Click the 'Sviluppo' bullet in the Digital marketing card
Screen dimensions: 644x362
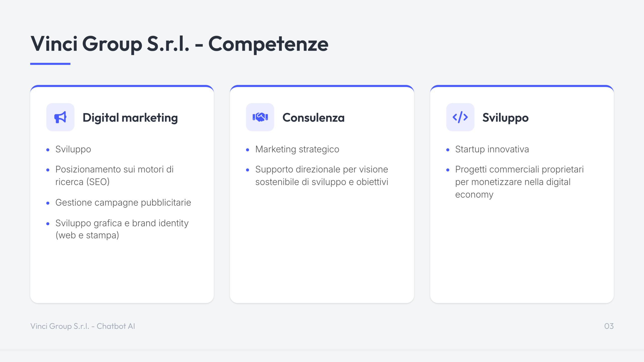point(73,149)
